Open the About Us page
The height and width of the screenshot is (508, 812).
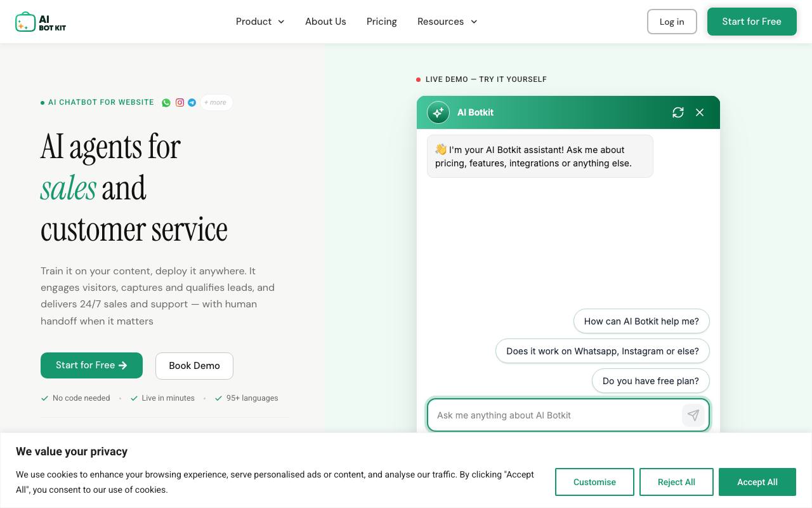coord(325,22)
